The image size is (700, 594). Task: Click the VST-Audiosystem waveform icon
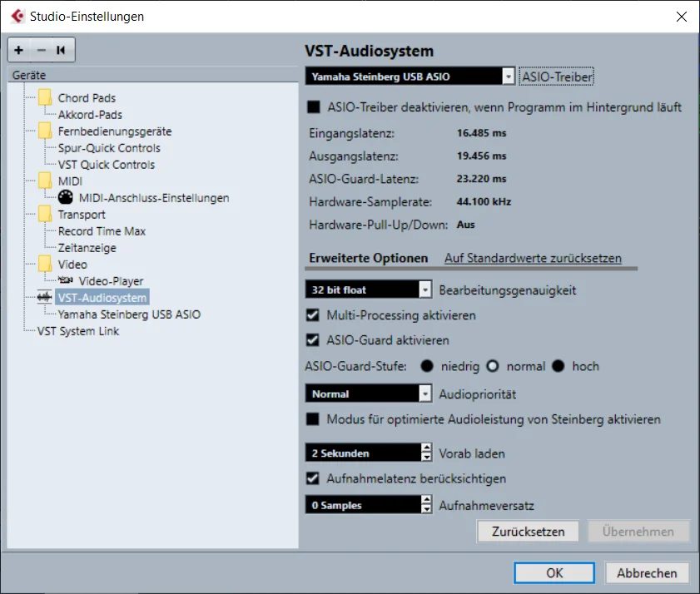45,297
